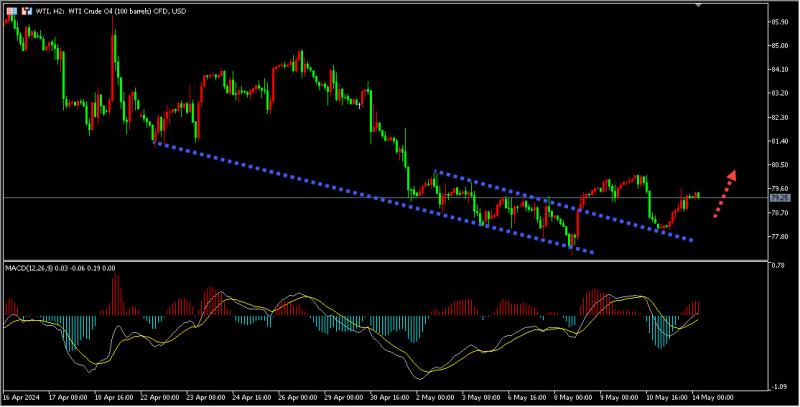This screenshot has width=800, height=407.
Task: Click the 81.40 price scale label
Action: (x=781, y=141)
